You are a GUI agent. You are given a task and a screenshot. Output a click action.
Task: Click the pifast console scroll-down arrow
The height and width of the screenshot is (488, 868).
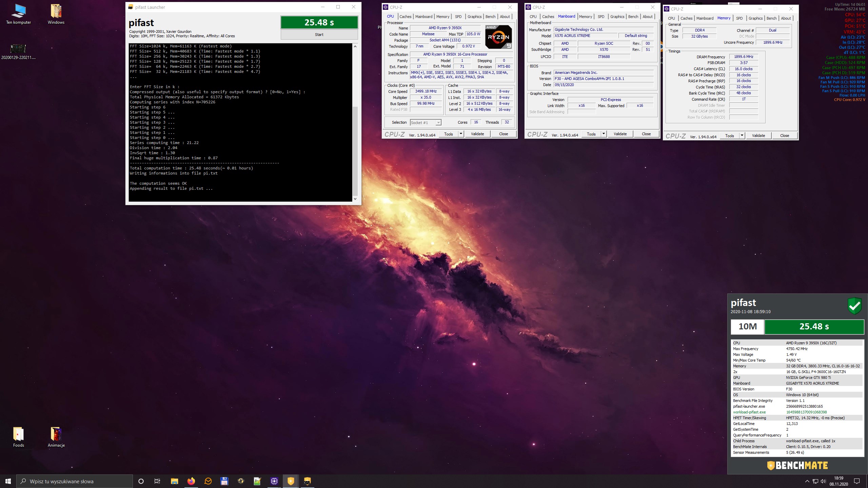tap(355, 199)
